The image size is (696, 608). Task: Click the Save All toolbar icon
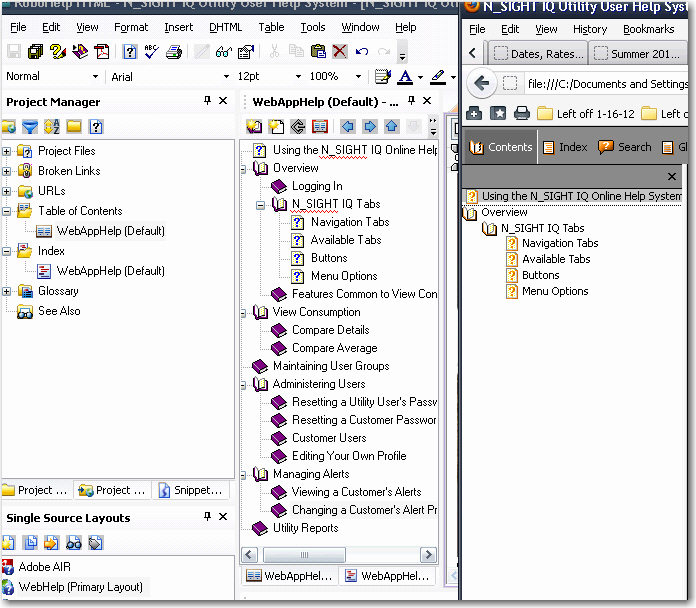35,52
